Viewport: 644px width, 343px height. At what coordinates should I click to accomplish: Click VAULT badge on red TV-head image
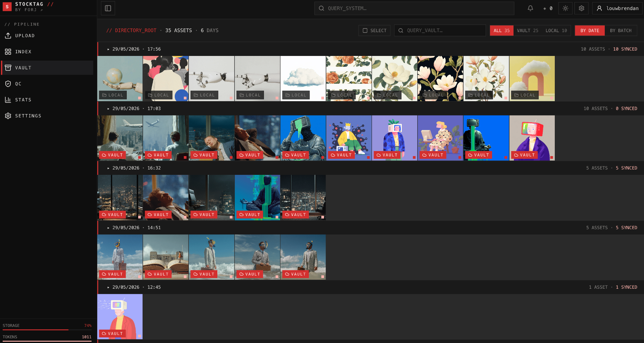(525, 155)
